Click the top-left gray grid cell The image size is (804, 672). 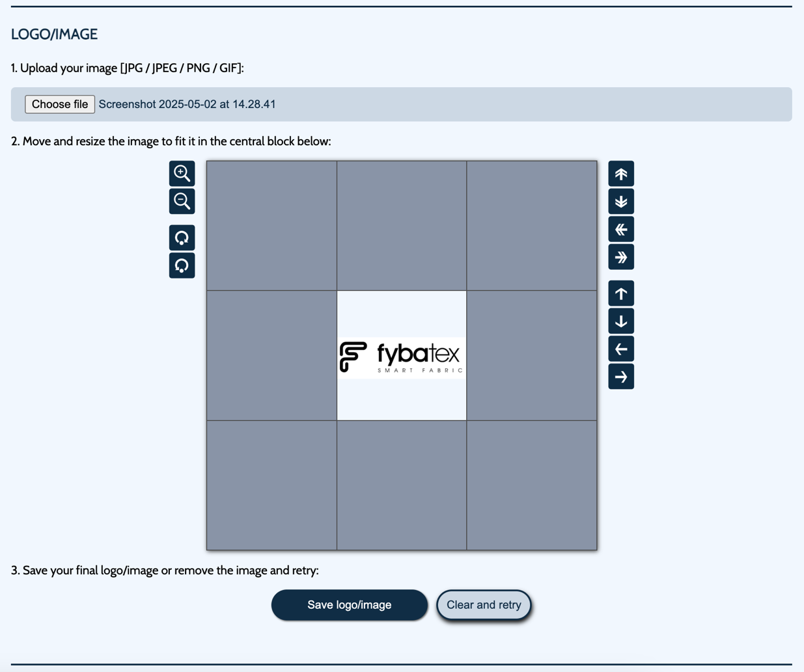coord(271,226)
